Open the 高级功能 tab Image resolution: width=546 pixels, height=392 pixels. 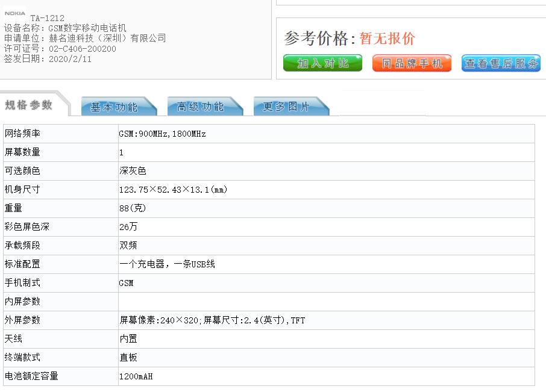tap(201, 107)
